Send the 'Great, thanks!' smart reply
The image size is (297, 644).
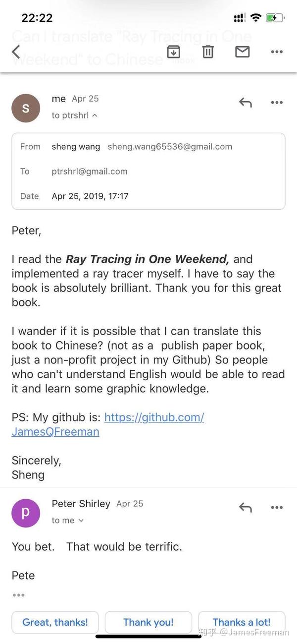(x=55, y=622)
